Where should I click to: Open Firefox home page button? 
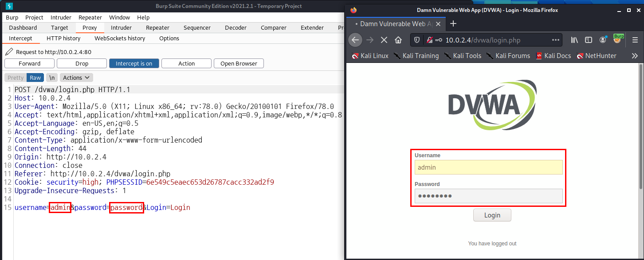(398, 40)
